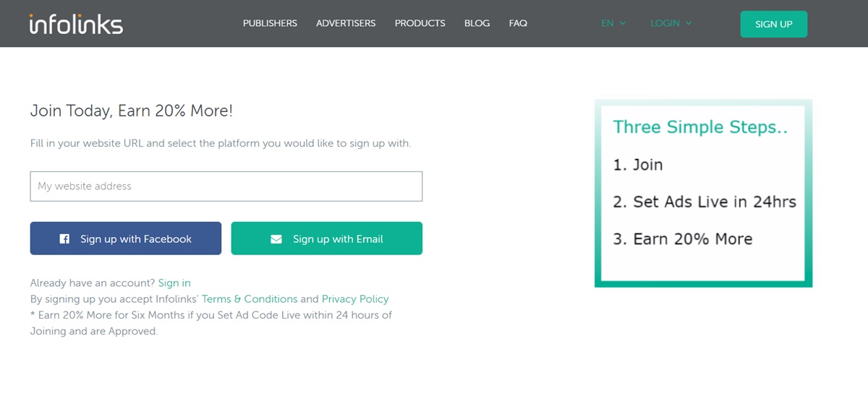Open the Publishers menu item
This screenshot has height=417, width=868.
270,23
